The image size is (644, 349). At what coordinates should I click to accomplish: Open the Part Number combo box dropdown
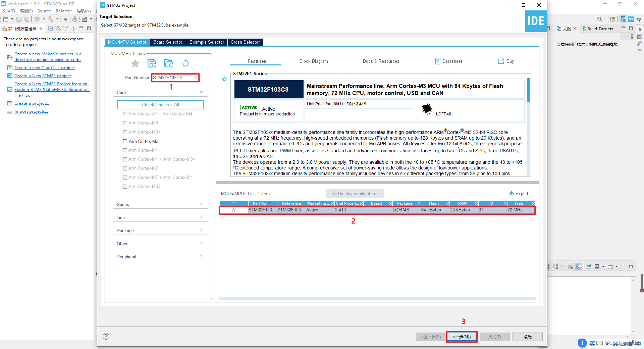pyautogui.click(x=196, y=78)
